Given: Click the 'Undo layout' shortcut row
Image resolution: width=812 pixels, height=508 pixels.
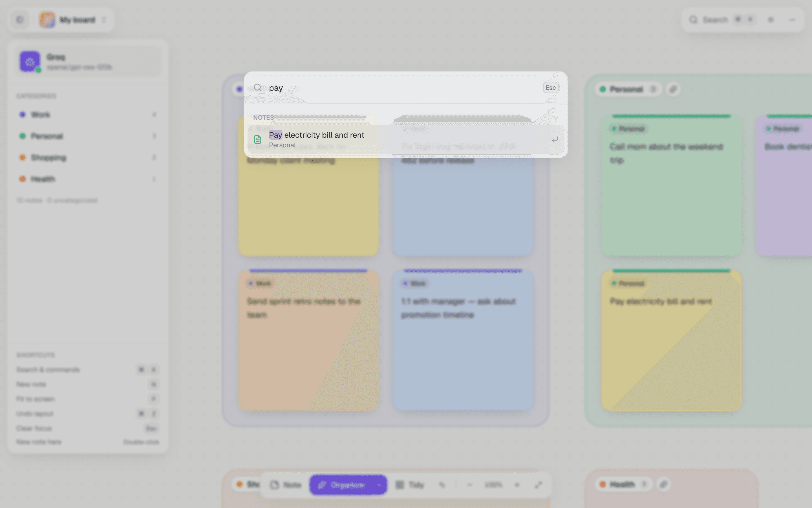Looking at the screenshot, I should click(88, 413).
